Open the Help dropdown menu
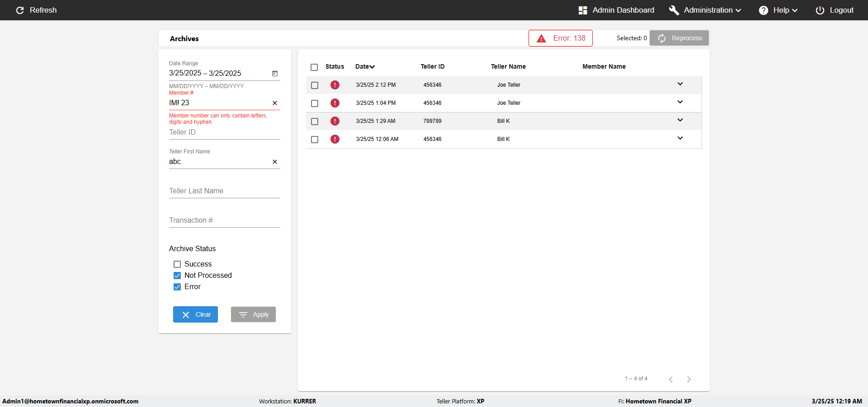868x407 pixels. 778,10
